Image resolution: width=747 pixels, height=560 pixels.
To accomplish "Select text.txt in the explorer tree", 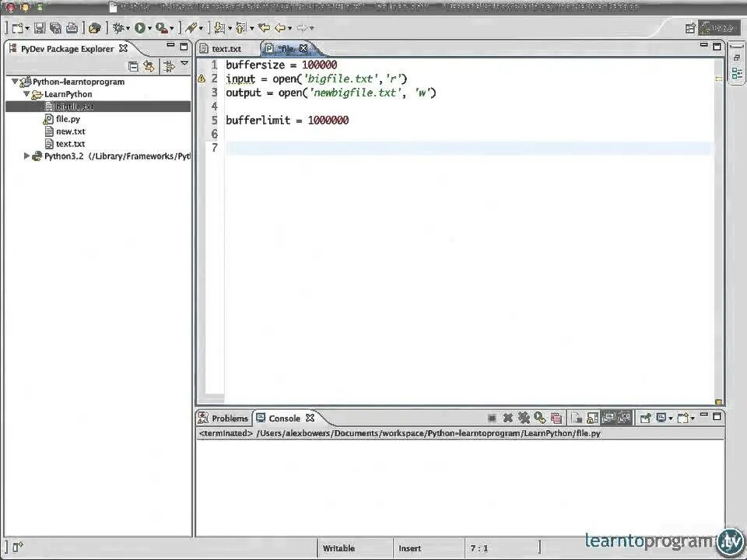I will click(71, 143).
